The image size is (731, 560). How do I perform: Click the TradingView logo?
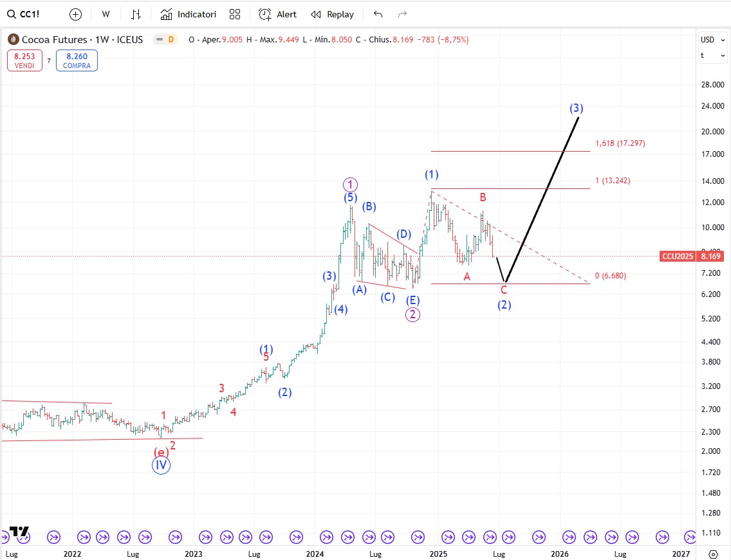[x=19, y=531]
